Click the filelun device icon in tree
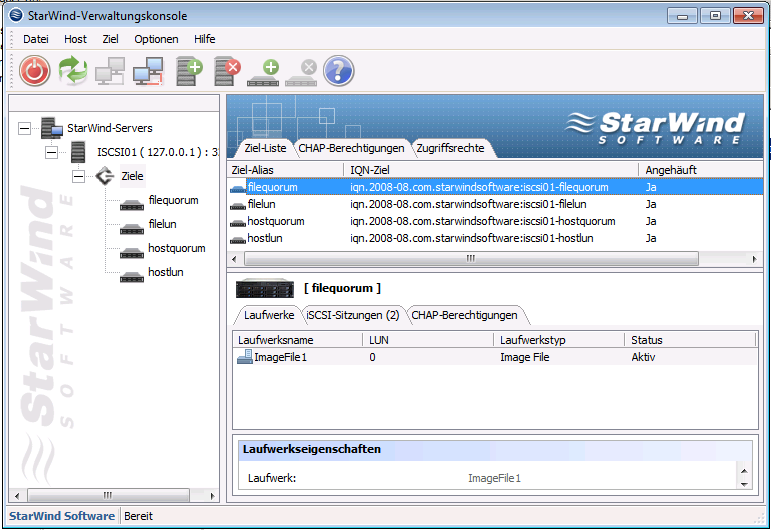 pyautogui.click(x=132, y=228)
